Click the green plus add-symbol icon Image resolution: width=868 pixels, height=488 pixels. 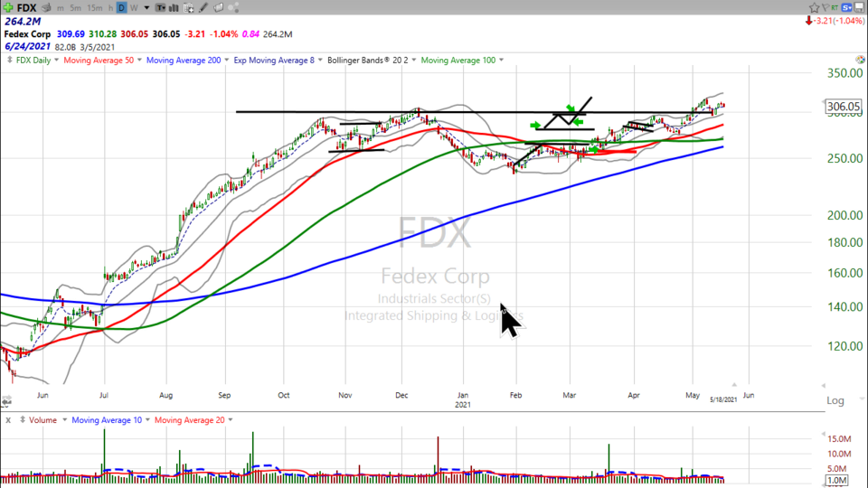[x=8, y=8]
